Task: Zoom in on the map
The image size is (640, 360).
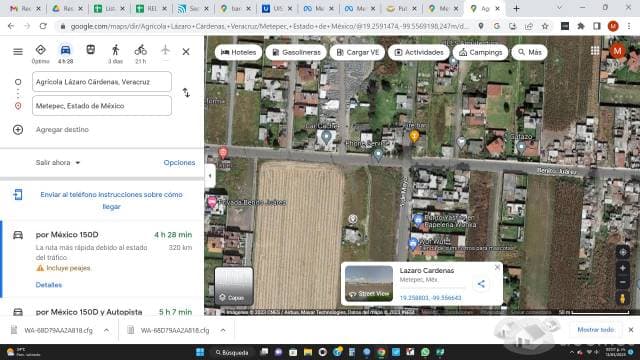Action: click(623, 268)
